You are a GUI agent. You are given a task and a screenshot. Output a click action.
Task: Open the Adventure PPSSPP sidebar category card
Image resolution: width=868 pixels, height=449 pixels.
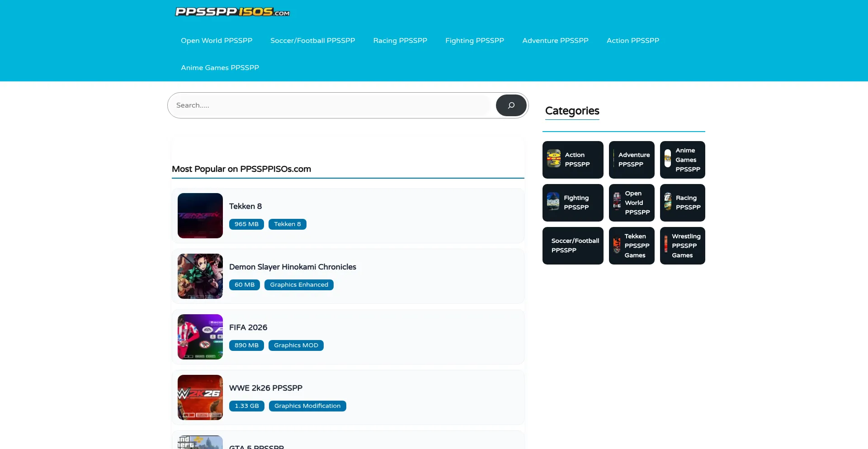tap(632, 160)
